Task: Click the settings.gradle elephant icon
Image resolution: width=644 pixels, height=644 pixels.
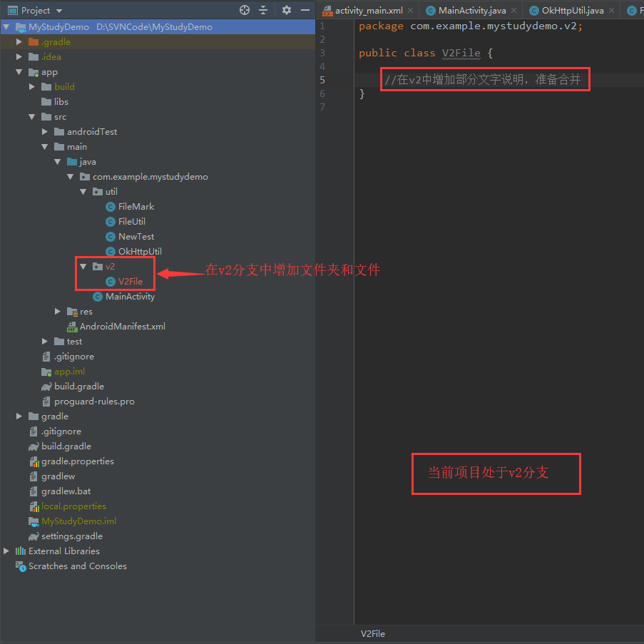Action: tap(34, 536)
